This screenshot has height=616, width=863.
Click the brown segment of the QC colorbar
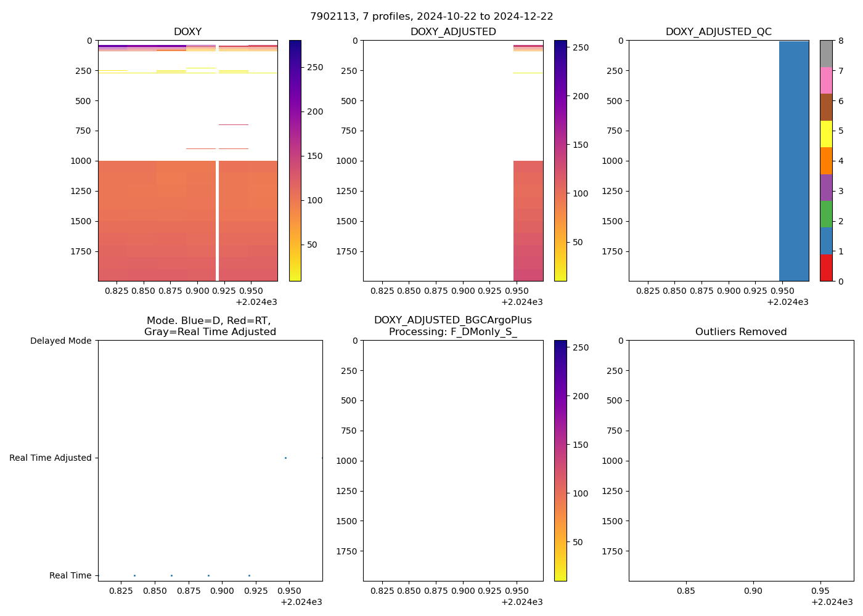(x=826, y=107)
